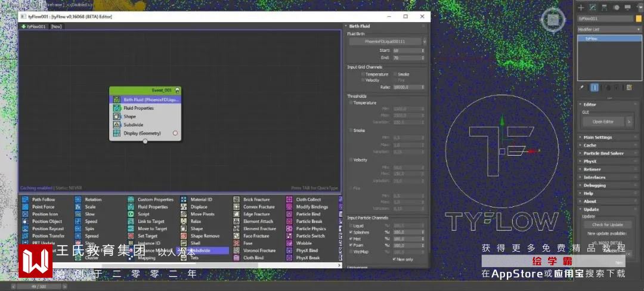Pick the Link to Target icon
Screen dimensions: 644x291
pos(131,221)
